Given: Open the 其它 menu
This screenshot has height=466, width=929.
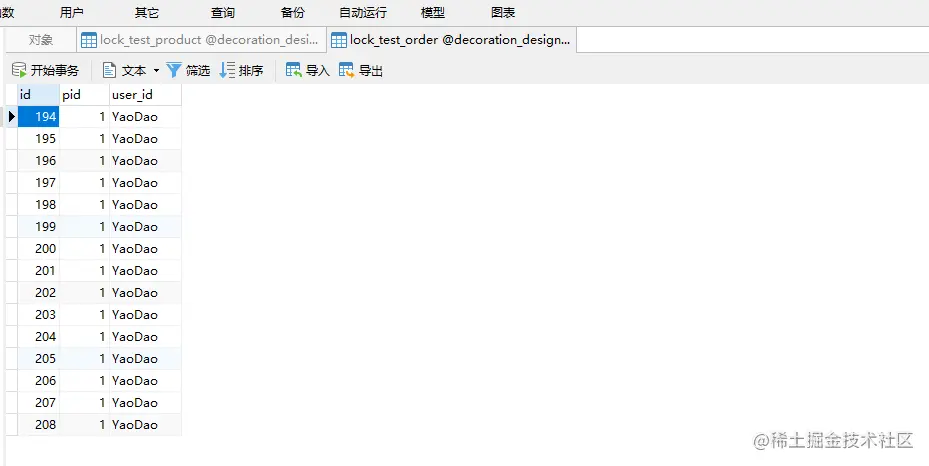Looking at the screenshot, I should (x=146, y=12).
